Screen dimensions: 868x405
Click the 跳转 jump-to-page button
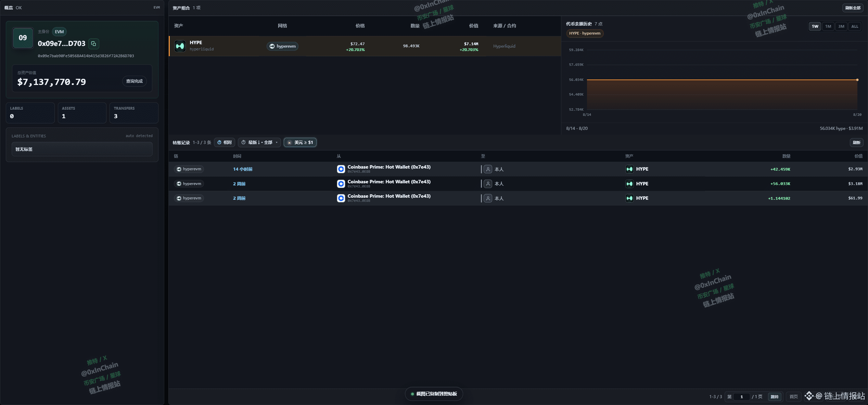click(x=775, y=397)
